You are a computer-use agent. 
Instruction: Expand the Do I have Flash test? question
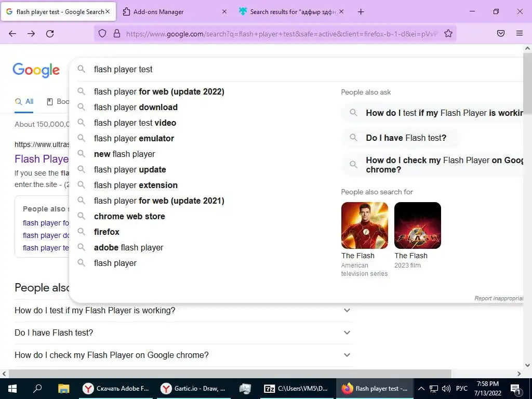click(184, 333)
